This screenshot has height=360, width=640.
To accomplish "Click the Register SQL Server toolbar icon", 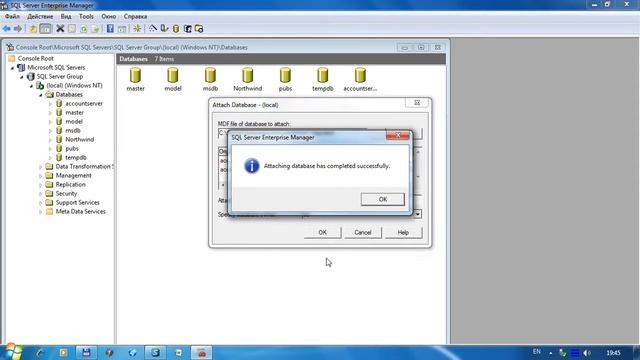I will (x=164, y=29).
